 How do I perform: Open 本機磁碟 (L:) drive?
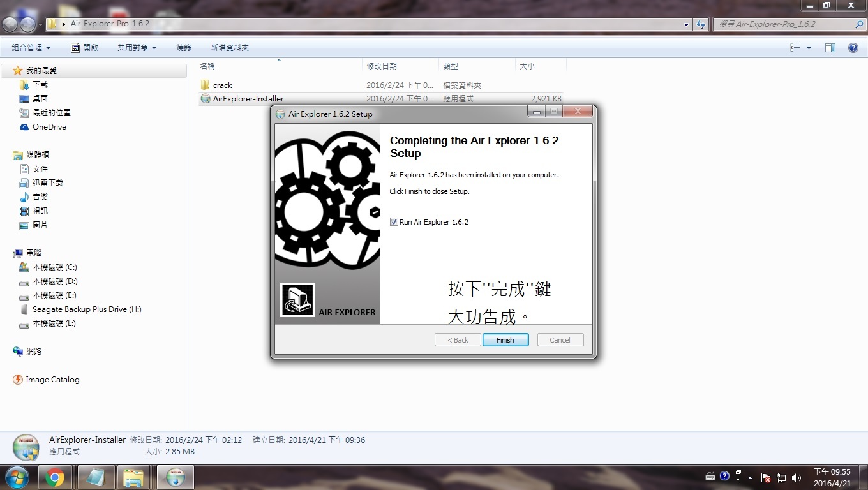tap(54, 323)
